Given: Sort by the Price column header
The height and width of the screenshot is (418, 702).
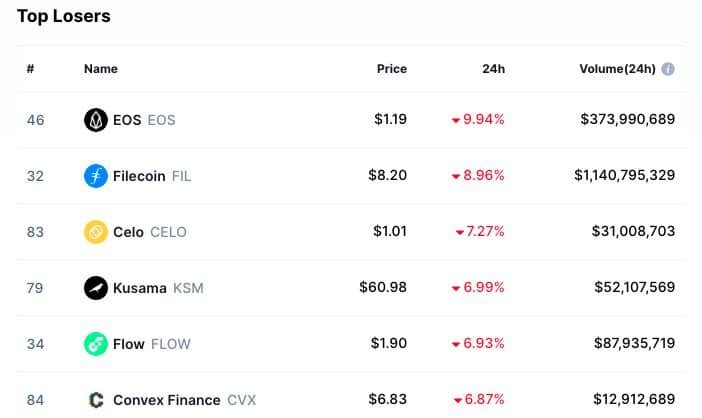Looking at the screenshot, I should [x=392, y=69].
